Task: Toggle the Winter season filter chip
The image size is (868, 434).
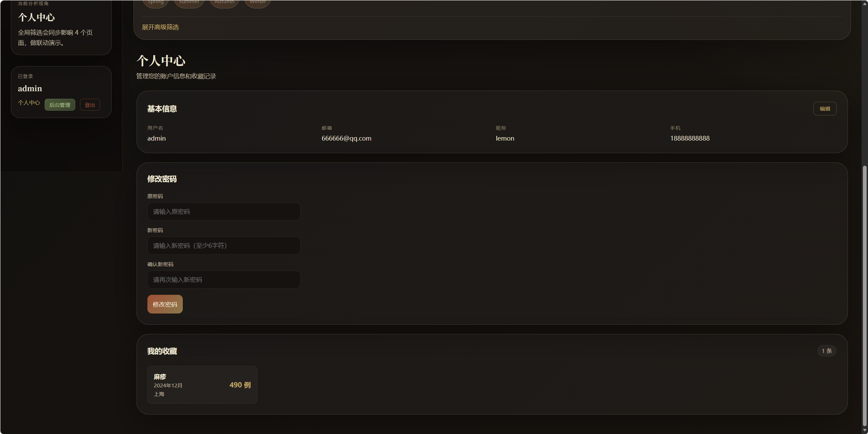Action: [258, 3]
